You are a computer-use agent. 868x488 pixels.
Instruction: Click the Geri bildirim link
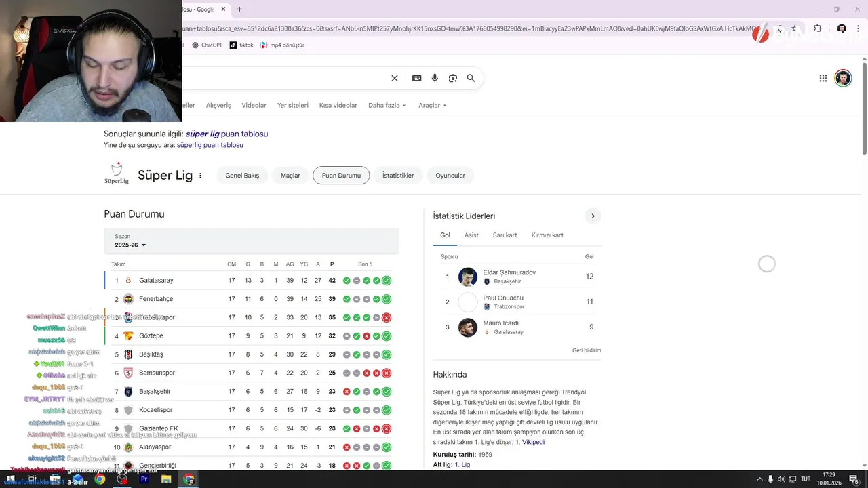(x=587, y=350)
